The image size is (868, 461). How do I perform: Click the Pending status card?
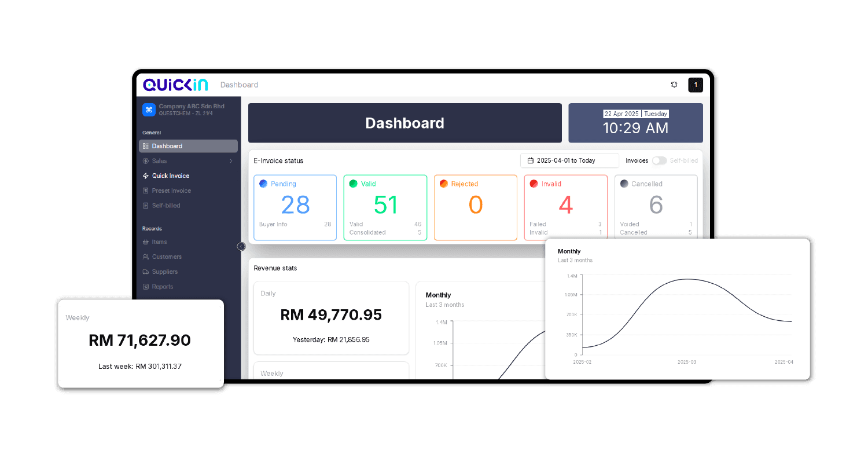point(295,207)
